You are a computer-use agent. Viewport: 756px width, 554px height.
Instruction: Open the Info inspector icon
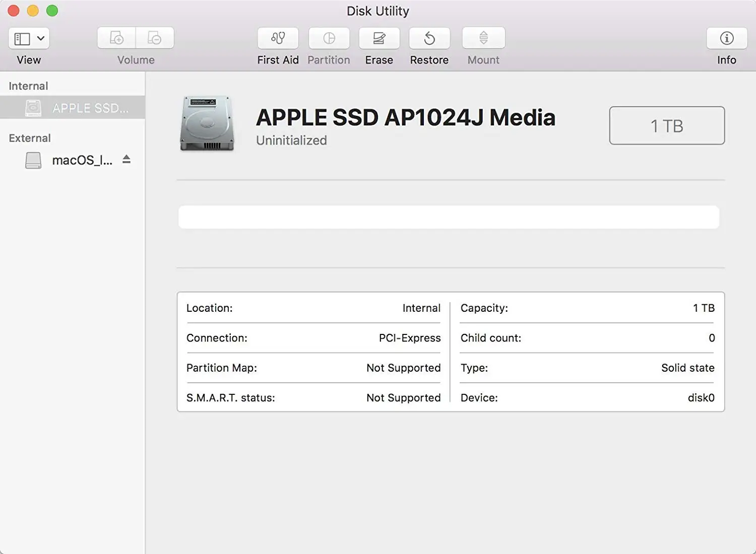(x=726, y=38)
